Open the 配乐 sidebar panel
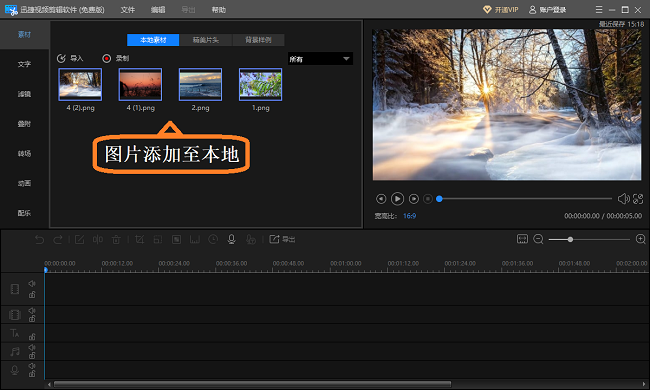The height and width of the screenshot is (390, 650). [x=24, y=213]
